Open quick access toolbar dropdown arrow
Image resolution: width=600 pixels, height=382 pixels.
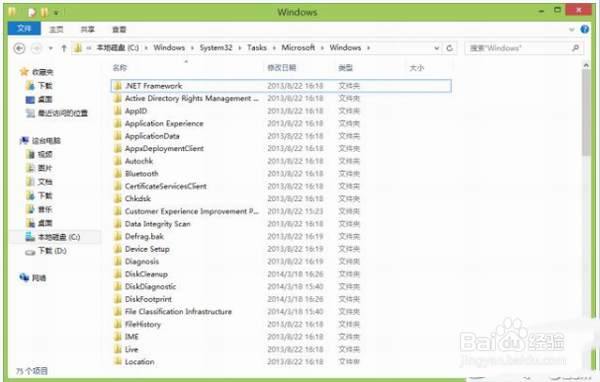pyautogui.click(x=56, y=13)
